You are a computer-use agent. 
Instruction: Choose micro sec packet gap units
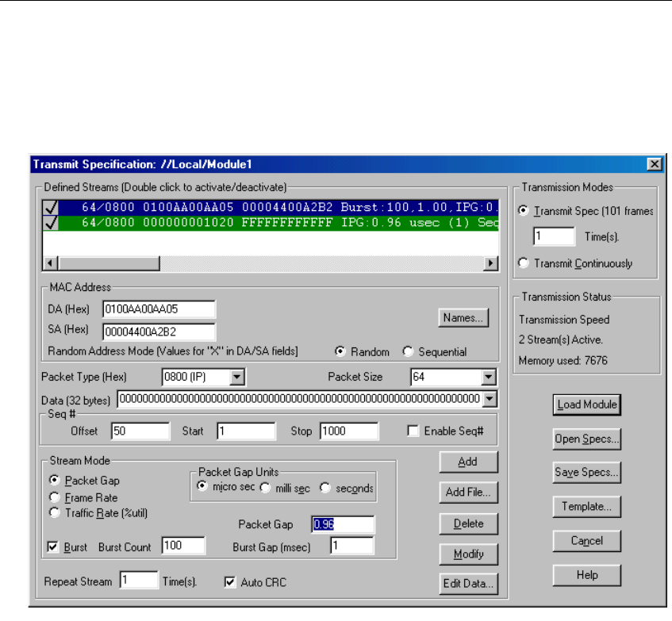coord(202,487)
